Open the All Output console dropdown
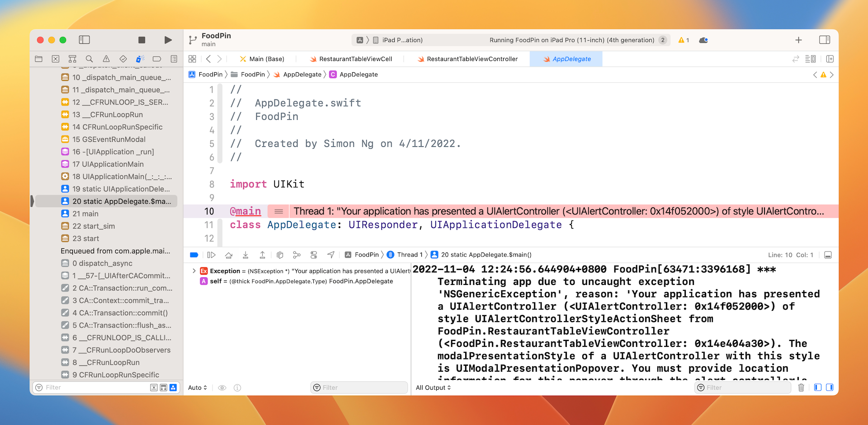Image resolution: width=868 pixels, height=425 pixels. 433,388
